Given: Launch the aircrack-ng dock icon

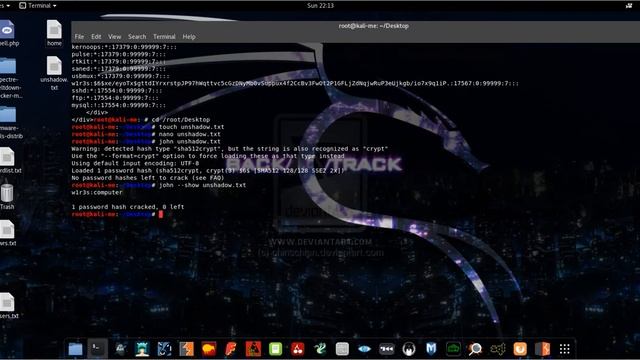Looking at the screenshot, I should click(x=120, y=349).
